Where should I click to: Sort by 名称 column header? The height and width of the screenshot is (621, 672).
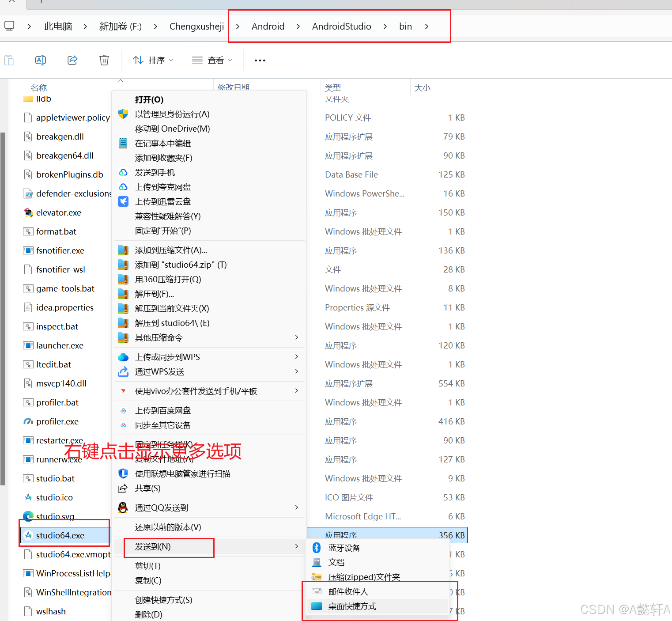tap(39, 87)
